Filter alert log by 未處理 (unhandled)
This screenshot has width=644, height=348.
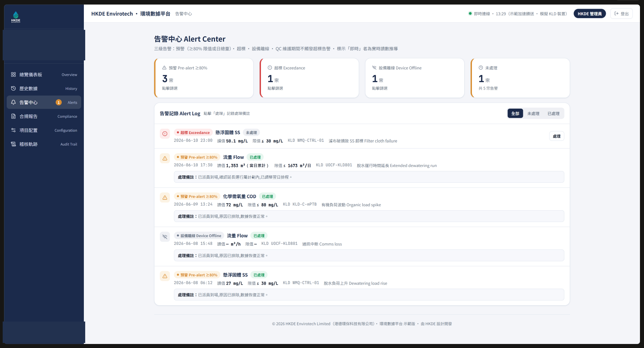tap(533, 114)
